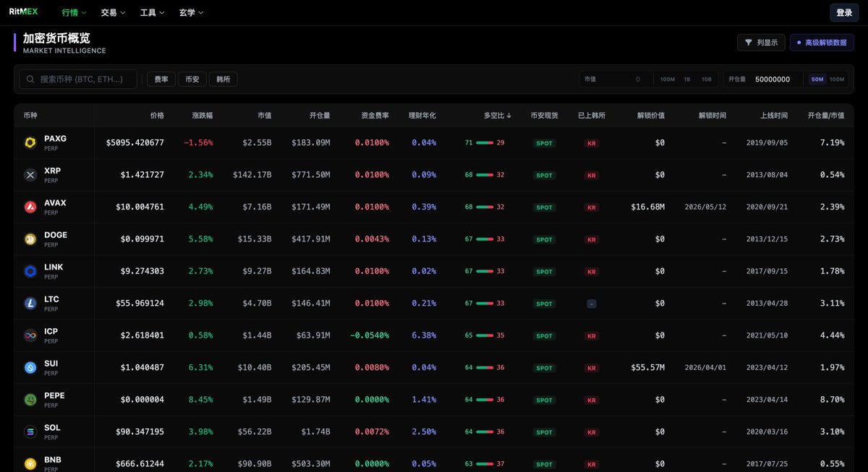The height and width of the screenshot is (472, 868).
Task: Focus the 搜索币种 search field
Action: point(78,80)
